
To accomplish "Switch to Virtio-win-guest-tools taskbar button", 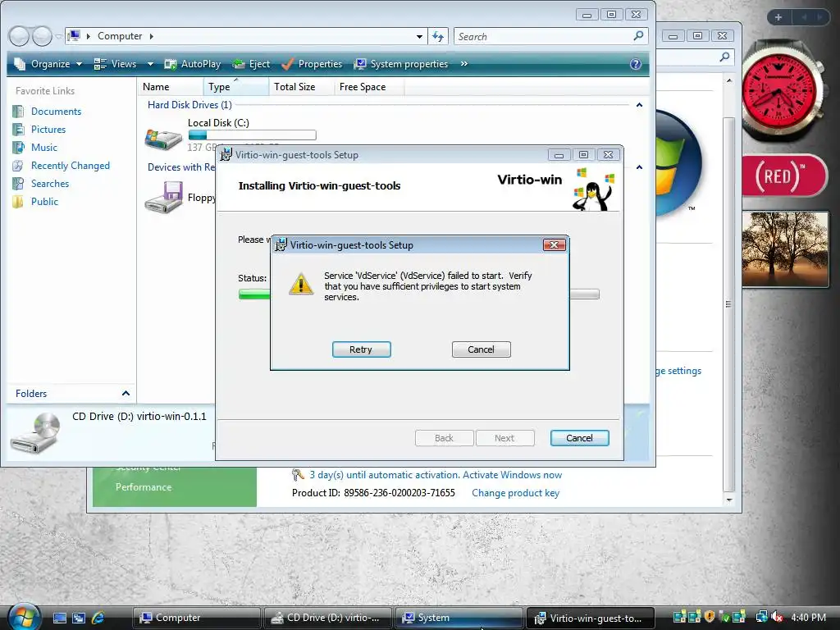I will [591, 618].
